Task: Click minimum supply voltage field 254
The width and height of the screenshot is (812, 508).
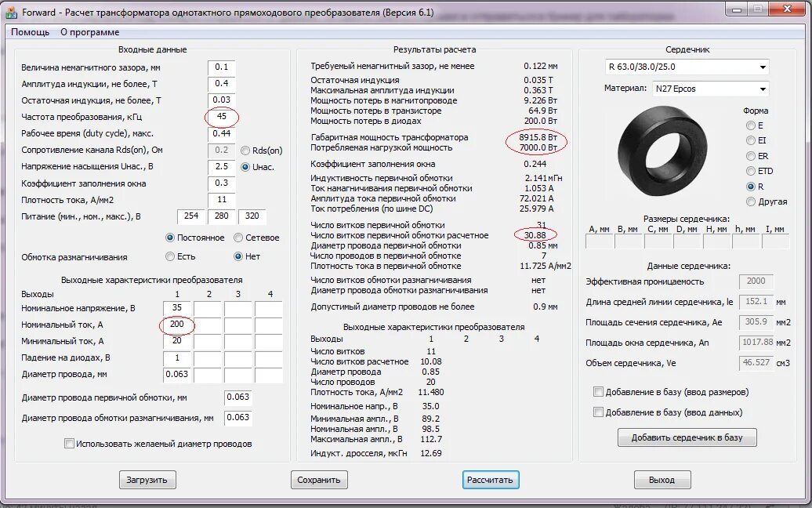Action: click(x=191, y=216)
